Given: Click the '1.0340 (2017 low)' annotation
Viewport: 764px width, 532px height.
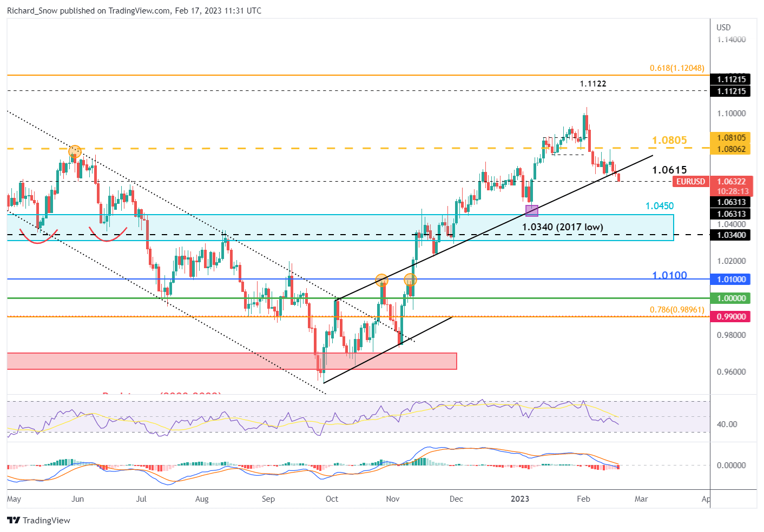Looking at the screenshot, I should point(562,227).
